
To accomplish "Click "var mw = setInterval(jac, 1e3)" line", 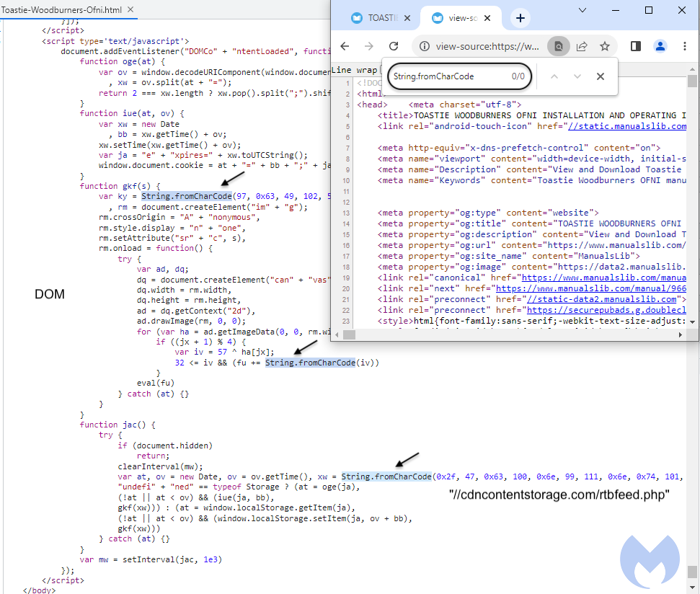I will tap(151, 559).
